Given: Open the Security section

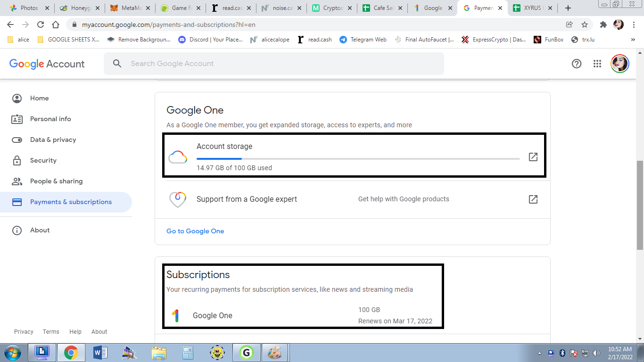Looking at the screenshot, I should tap(66, 161).
